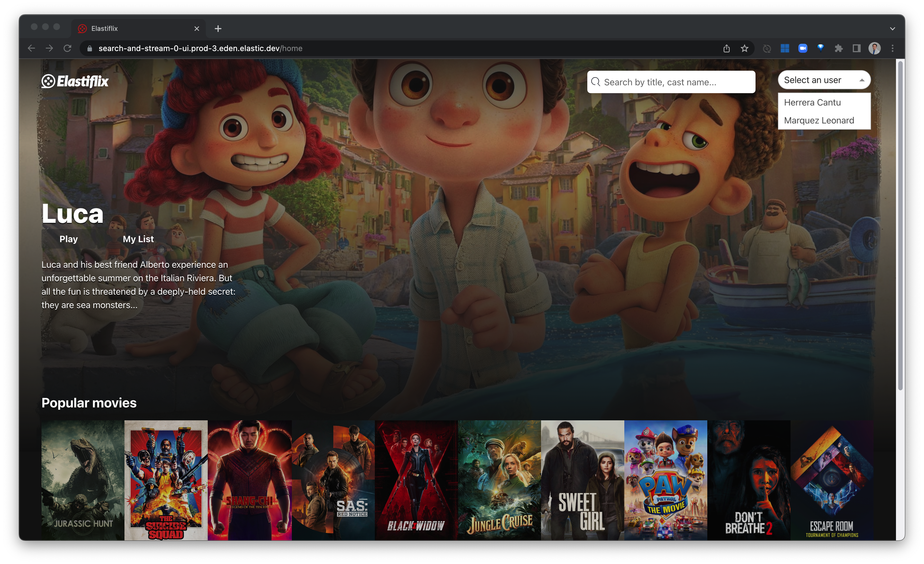Click the search magnifier icon
This screenshot has height=564, width=924.
click(595, 82)
